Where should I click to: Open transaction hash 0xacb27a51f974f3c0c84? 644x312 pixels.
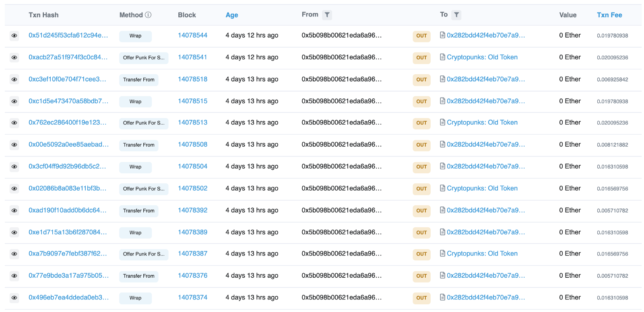tap(68, 57)
